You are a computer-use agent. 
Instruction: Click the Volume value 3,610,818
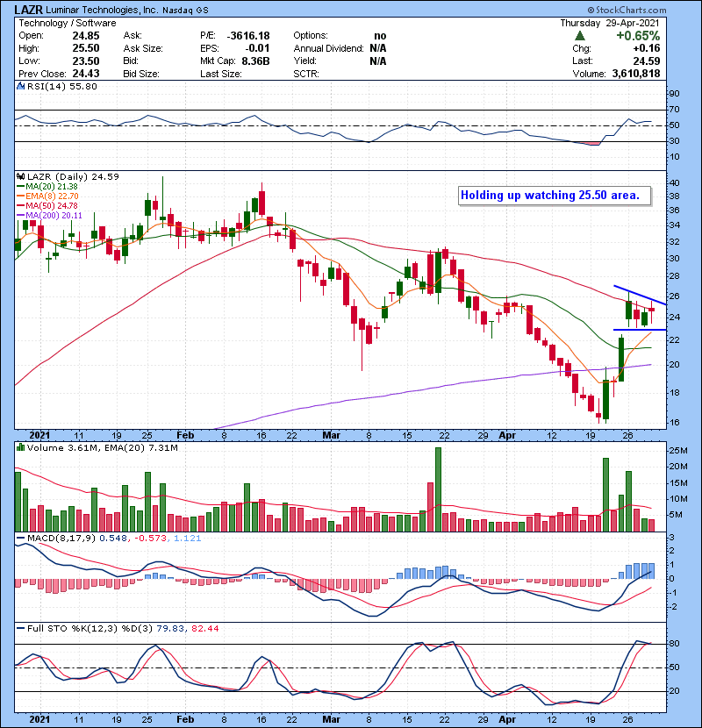tap(636, 74)
